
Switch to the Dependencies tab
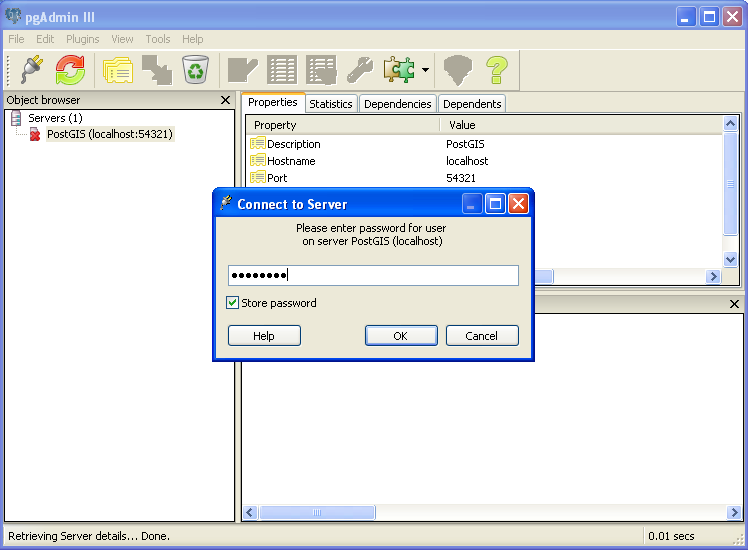[397, 104]
